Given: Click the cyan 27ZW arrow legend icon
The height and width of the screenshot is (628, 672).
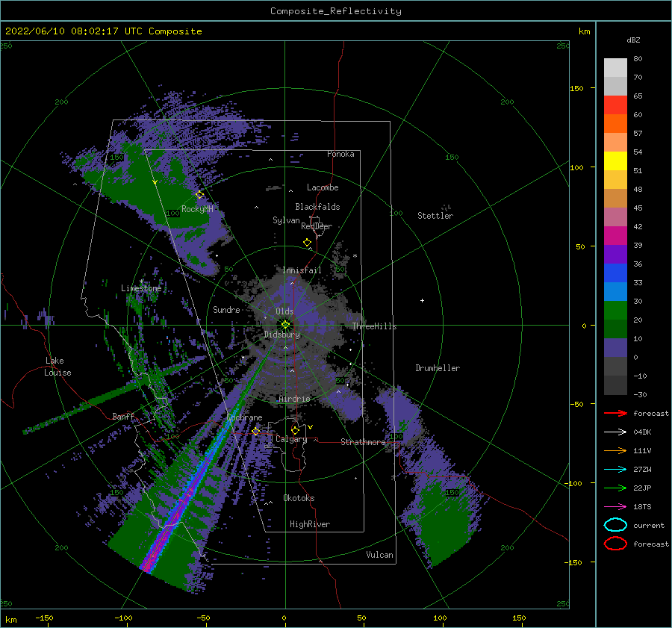Looking at the screenshot, I should click(615, 470).
